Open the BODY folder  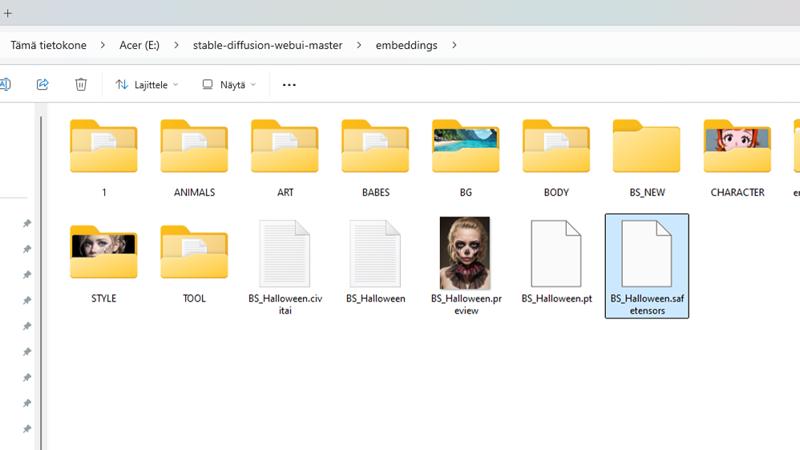pos(556,158)
